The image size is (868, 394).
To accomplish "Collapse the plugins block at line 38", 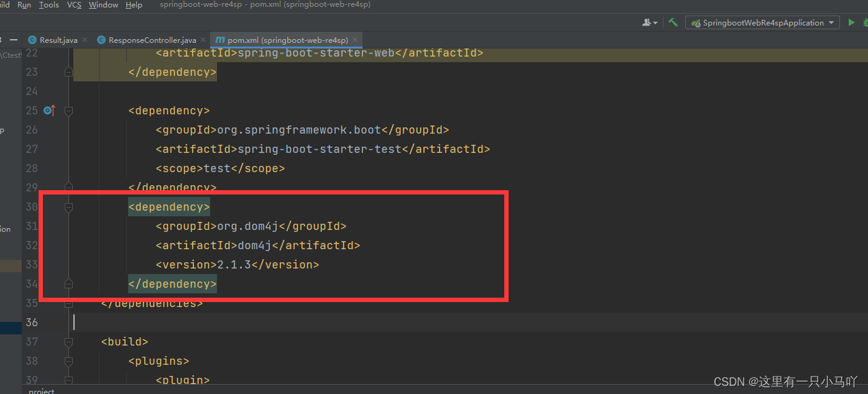I will click(68, 360).
